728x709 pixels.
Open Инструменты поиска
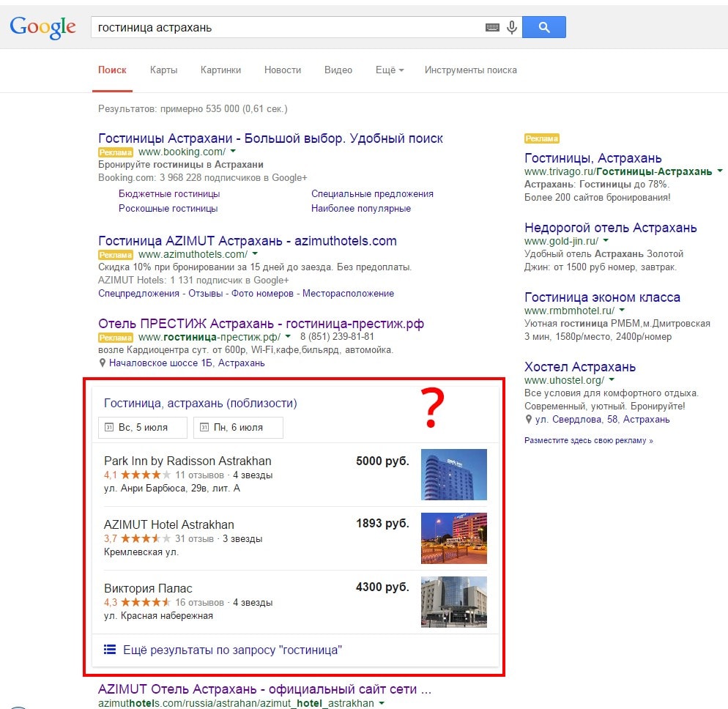coord(470,70)
